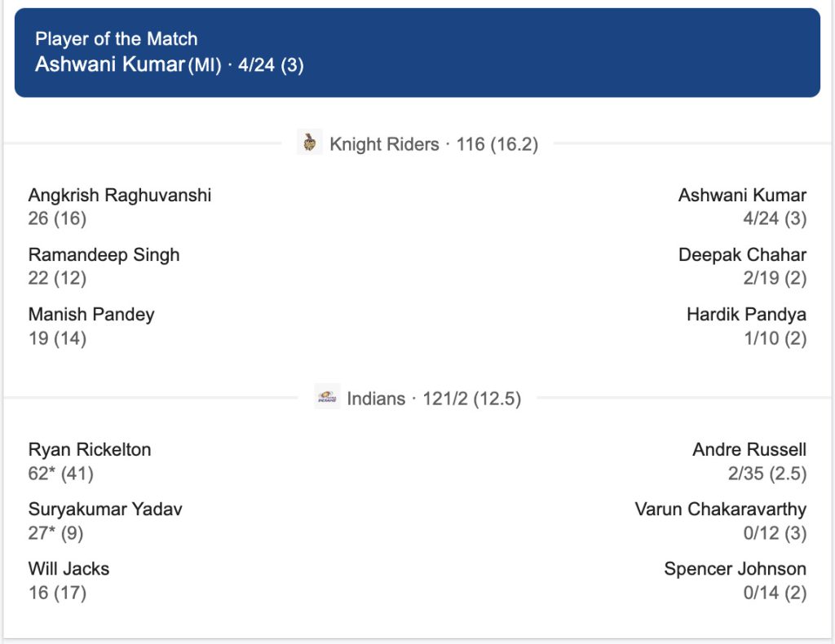Click Ashwani Kumar in the blue banner
835x644 pixels.
point(109,65)
